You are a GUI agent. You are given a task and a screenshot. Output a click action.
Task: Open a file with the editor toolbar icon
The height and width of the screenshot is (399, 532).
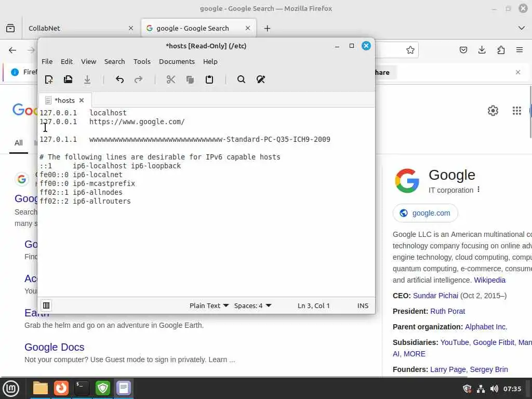[68, 79]
